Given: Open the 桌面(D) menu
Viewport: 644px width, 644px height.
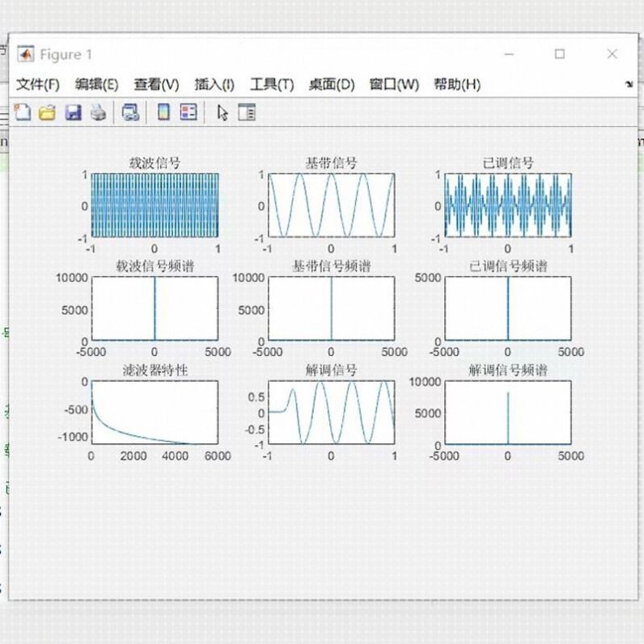Looking at the screenshot, I should [x=332, y=85].
